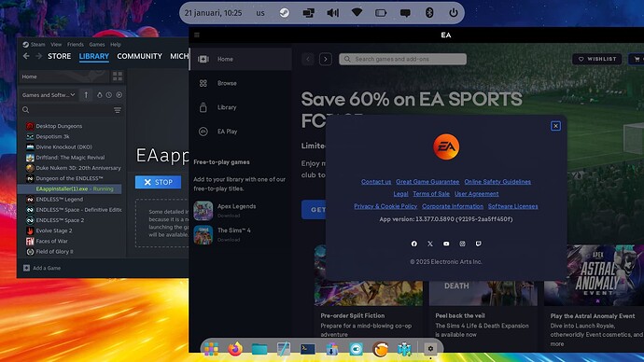Open the Friends menu in Steam
This screenshot has width=644, height=362.
76,45
